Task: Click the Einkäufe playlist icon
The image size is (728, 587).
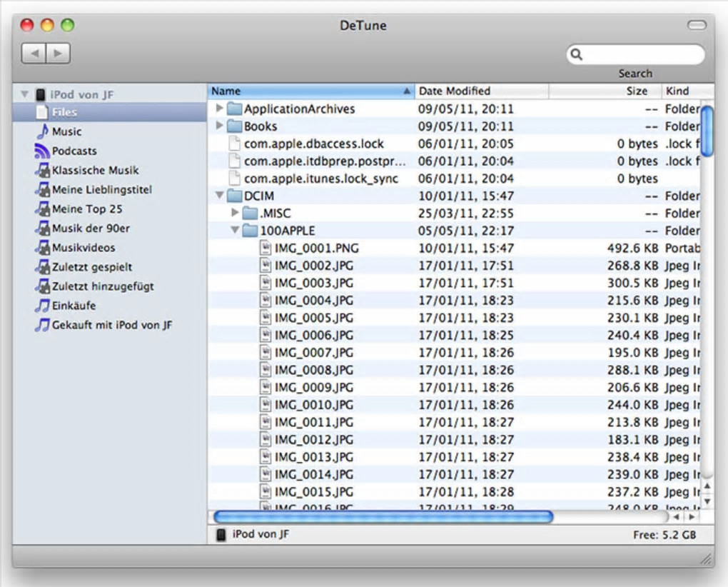Action: tap(42, 306)
